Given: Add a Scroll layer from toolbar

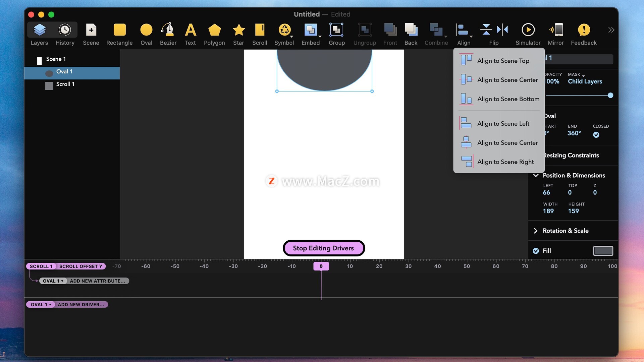Looking at the screenshot, I should click(260, 30).
